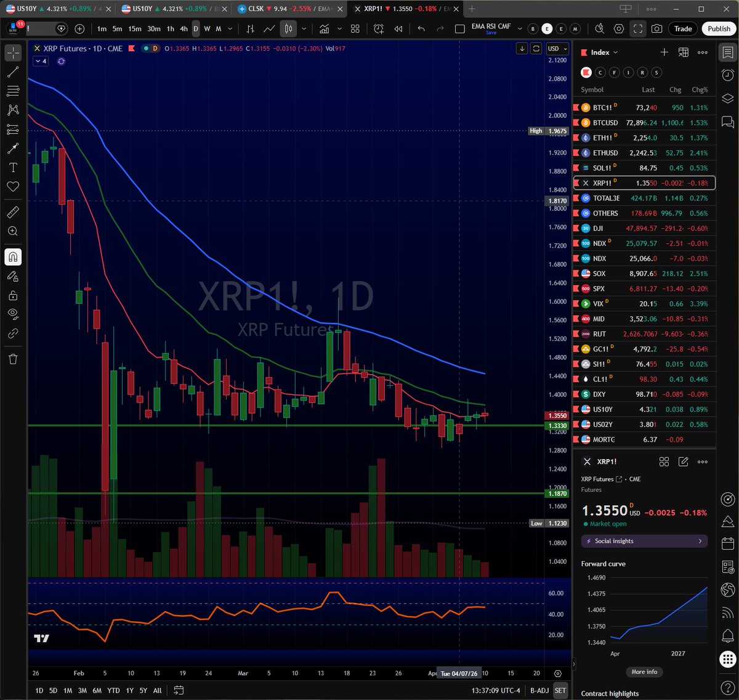Click the symbol search input field
This screenshot has width=739, height=700.
pos(46,29)
